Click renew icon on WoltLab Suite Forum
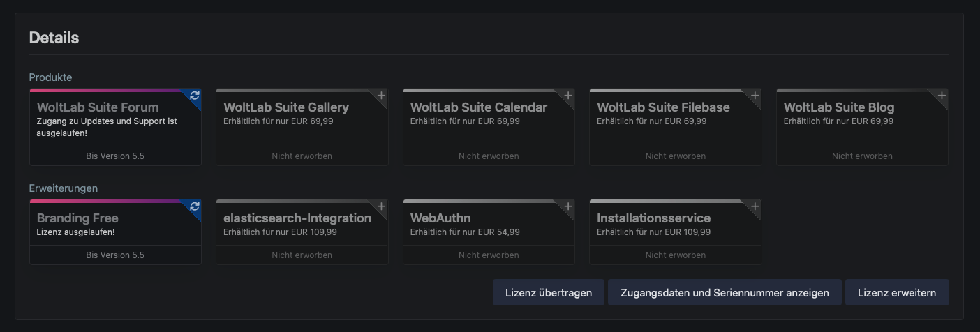 (195, 96)
